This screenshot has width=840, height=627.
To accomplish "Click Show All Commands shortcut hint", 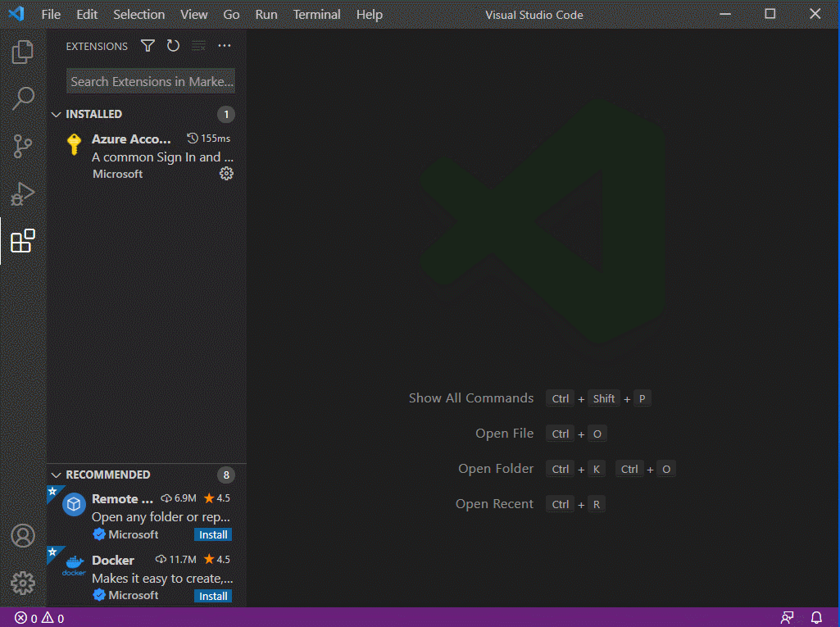I will tap(530, 398).
